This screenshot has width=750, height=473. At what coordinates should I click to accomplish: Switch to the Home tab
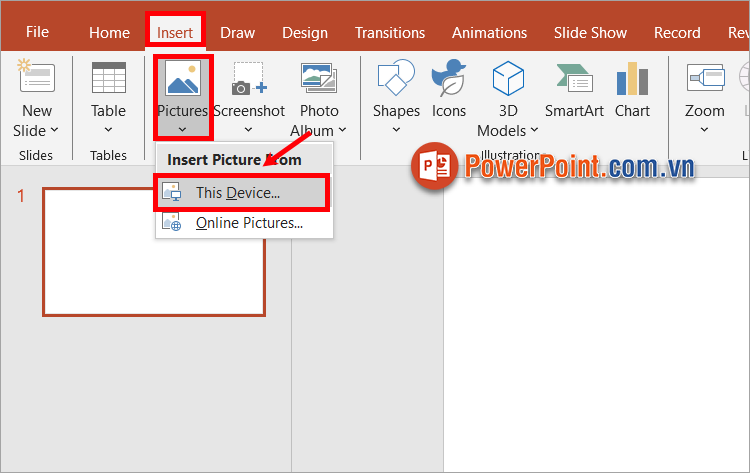click(109, 33)
